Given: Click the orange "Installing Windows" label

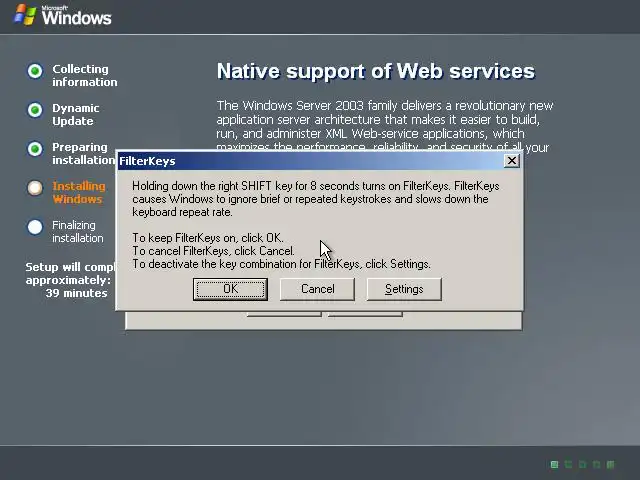Looking at the screenshot, I should [79, 193].
